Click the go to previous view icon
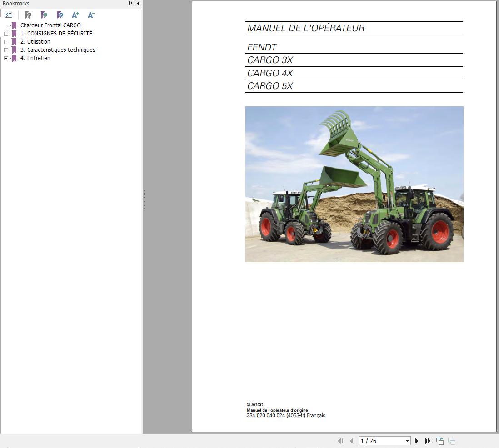Screen dimensions: 499x448 440,441
